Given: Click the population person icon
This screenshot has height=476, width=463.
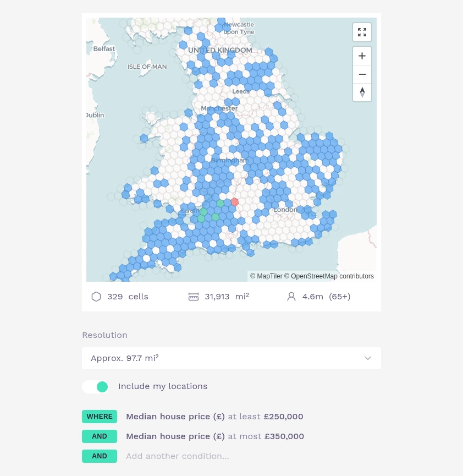Looking at the screenshot, I should 291,297.
